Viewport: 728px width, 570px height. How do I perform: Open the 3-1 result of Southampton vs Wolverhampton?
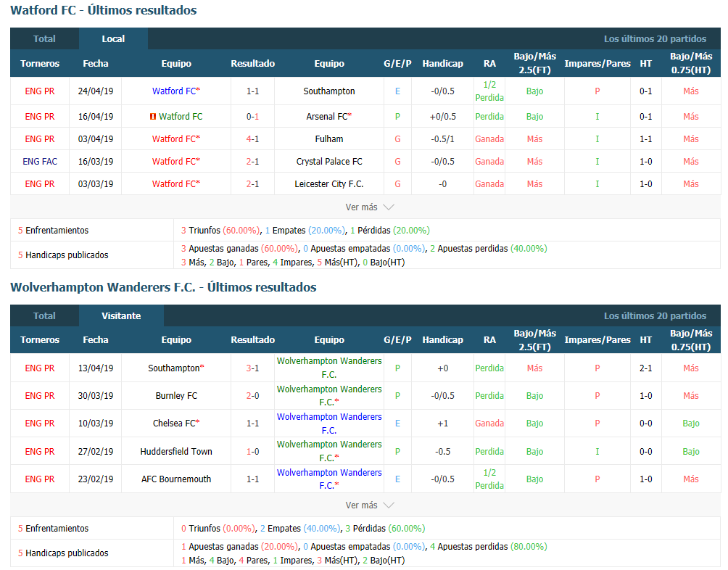tap(252, 368)
